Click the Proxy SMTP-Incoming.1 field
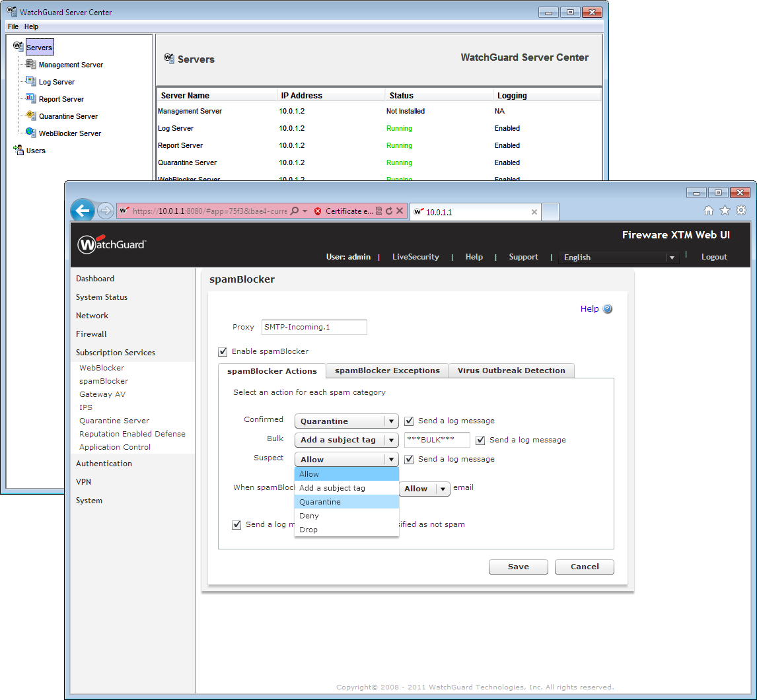Viewport: 757px width, 700px height. 314,327
